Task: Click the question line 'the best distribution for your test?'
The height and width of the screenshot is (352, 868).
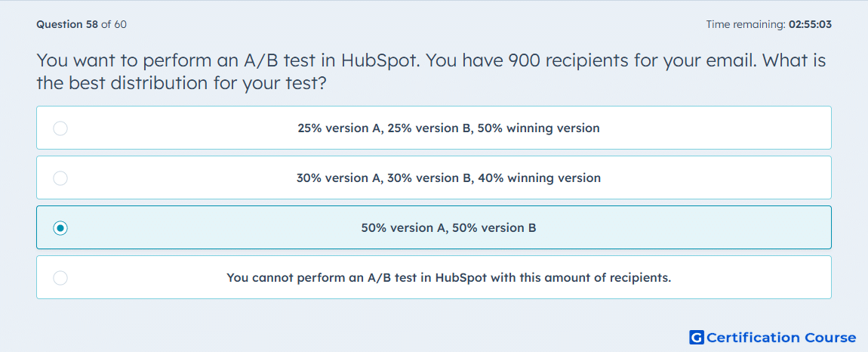Action: click(x=180, y=83)
